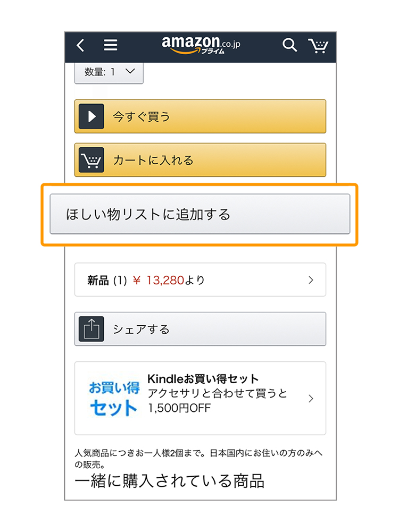
Task: Click the カートに入れる button
Action: [201, 160]
